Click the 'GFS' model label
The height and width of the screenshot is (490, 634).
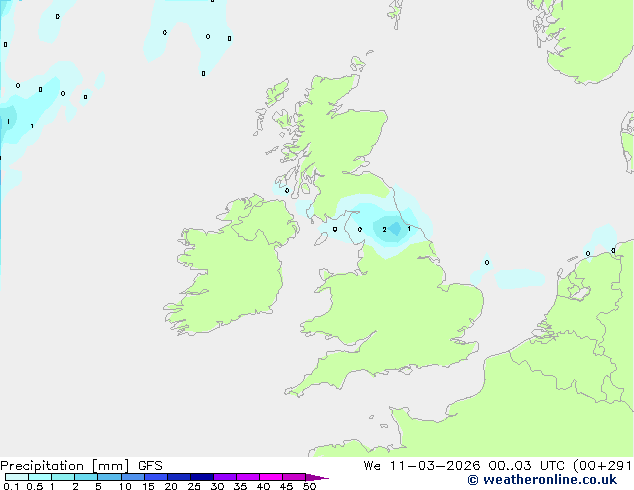(150, 466)
